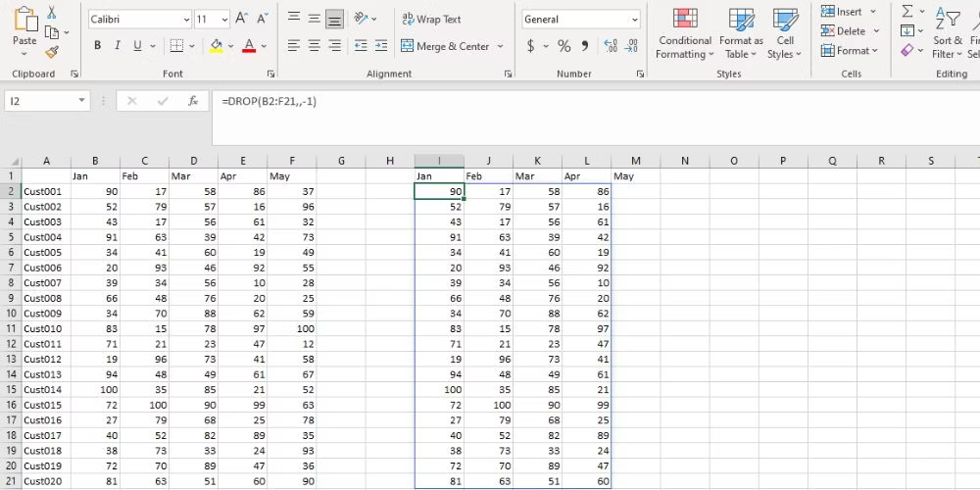This screenshot has width=980, height=490.
Task: Click the Clear eraser icon
Action: [907, 51]
